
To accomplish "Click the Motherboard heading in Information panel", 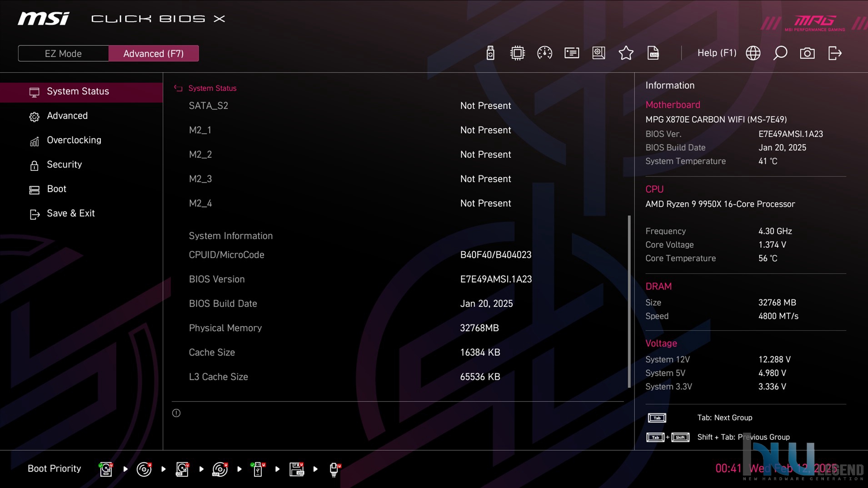I will 673,105.
